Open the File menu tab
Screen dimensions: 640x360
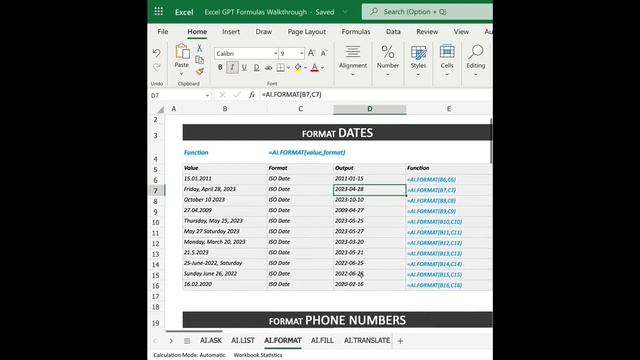pos(162,32)
